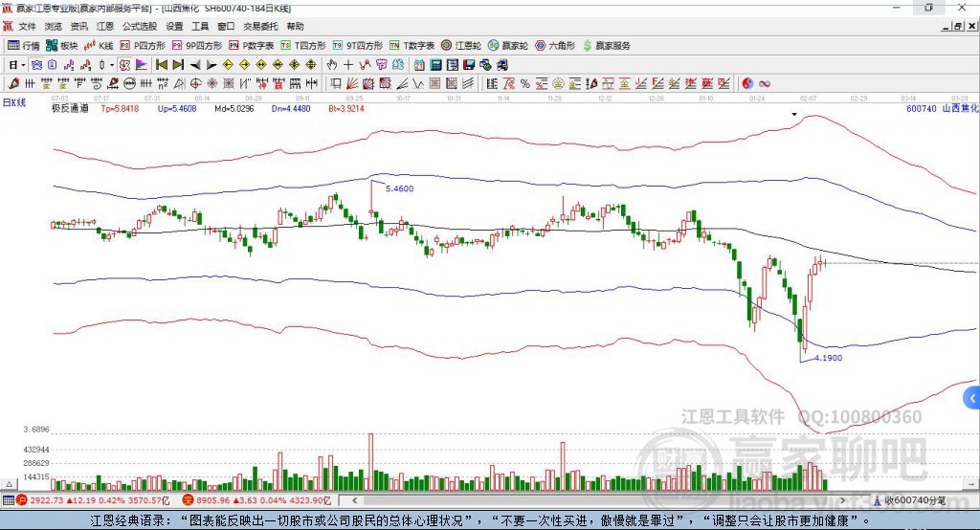Image resolution: width=980 pixels, height=530 pixels.
Task: Click the floppy-disk save icon
Action: point(469,65)
